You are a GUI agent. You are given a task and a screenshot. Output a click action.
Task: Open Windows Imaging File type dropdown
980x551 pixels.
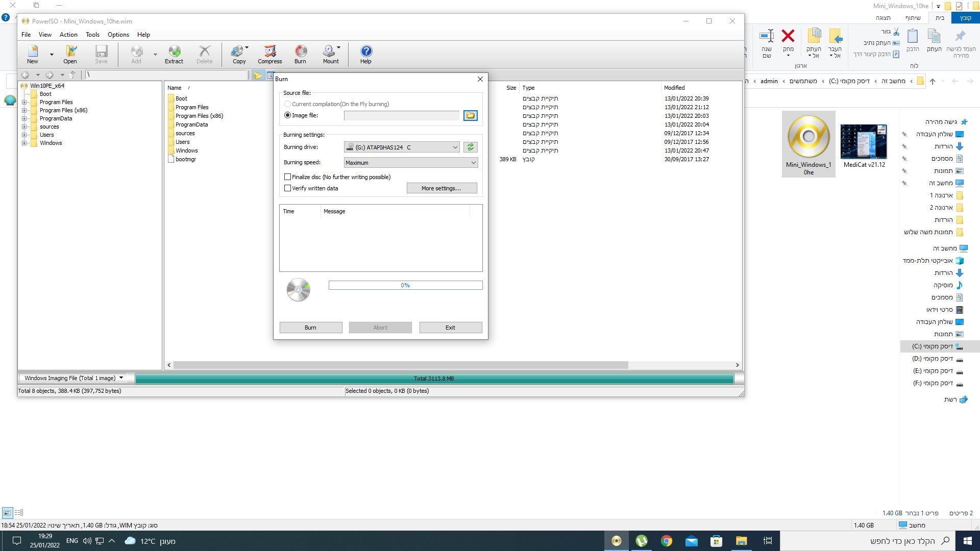73,378
